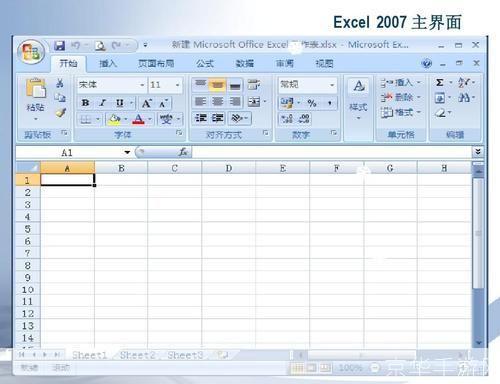The height and width of the screenshot is (384, 500).
Task: Click the Format Painter brush icon
Action: tap(60, 112)
